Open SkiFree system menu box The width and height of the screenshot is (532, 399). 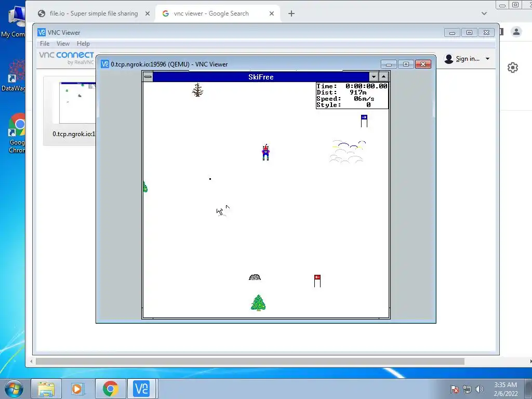pyautogui.click(x=148, y=77)
